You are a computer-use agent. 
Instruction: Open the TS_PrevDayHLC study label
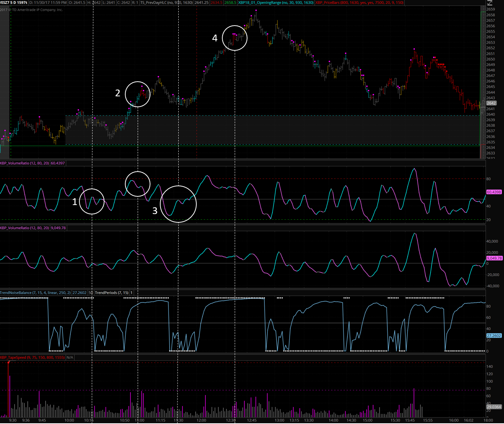click(167, 3)
